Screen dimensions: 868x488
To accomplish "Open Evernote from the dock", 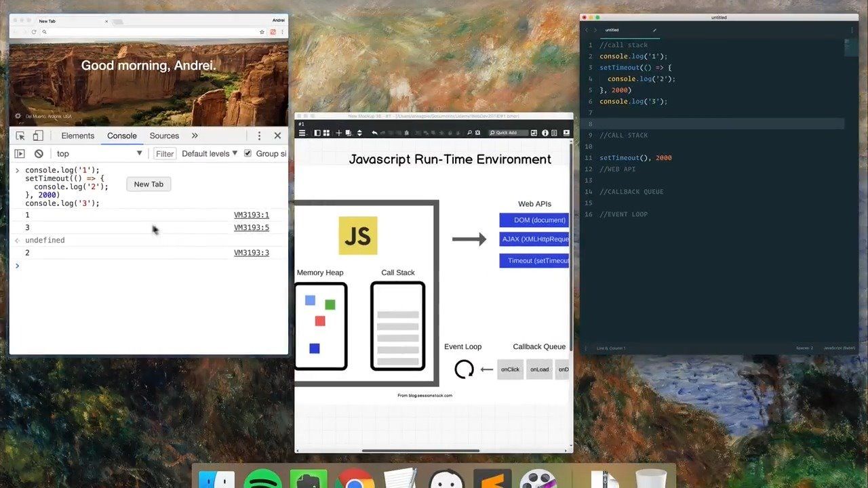I will point(309,479).
